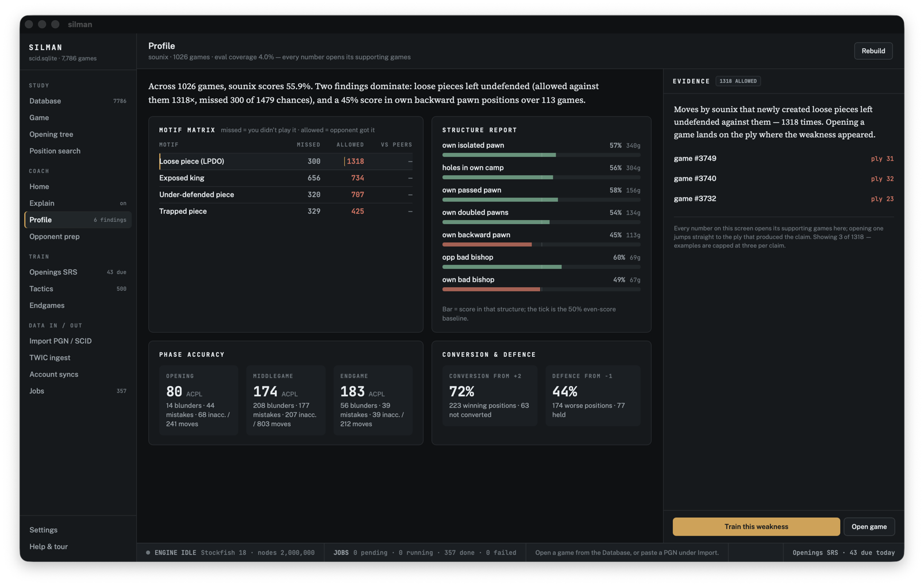Go to Account syncs
Screen dimensions: 924x586
click(x=78, y=375)
